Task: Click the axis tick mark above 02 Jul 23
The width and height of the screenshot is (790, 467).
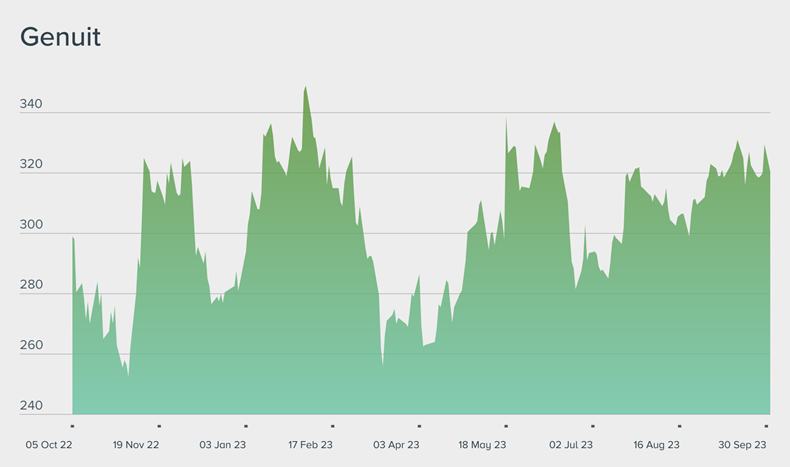Action: click(x=593, y=425)
